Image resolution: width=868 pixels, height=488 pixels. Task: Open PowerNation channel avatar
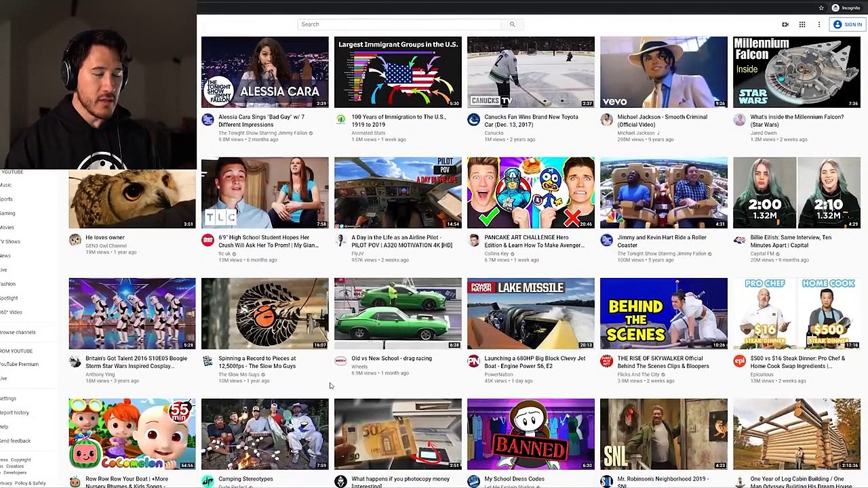(473, 361)
